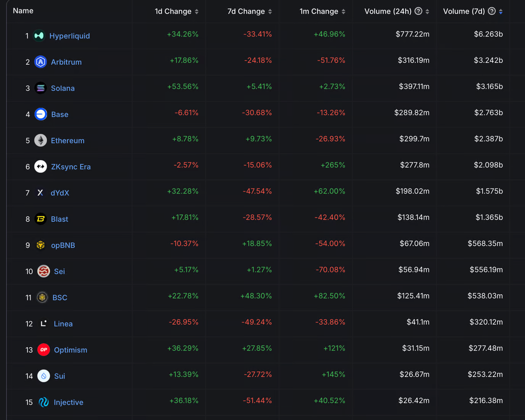Open the Blast chain page
Image resolution: width=525 pixels, height=420 pixels.
[x=59, y=219]
